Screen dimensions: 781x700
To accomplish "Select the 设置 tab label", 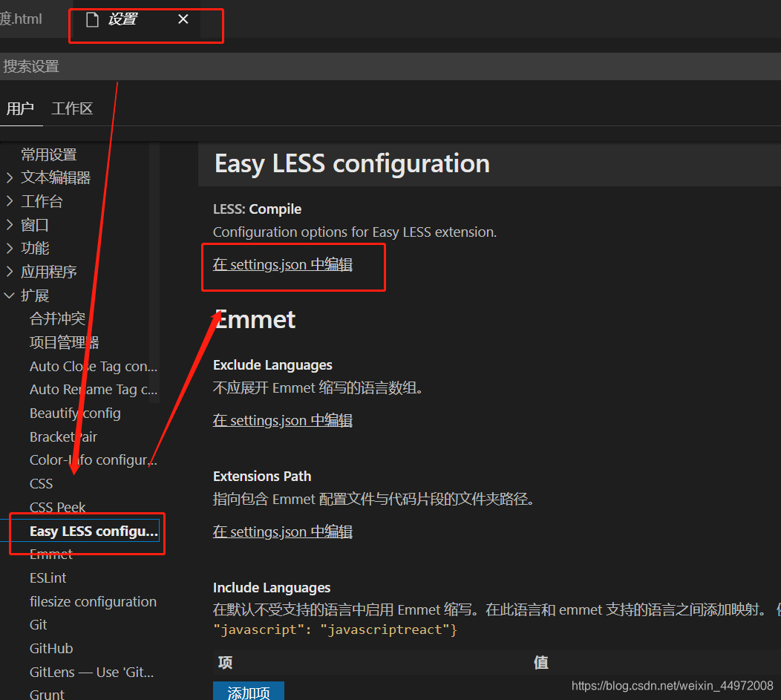I will (122, 19).
